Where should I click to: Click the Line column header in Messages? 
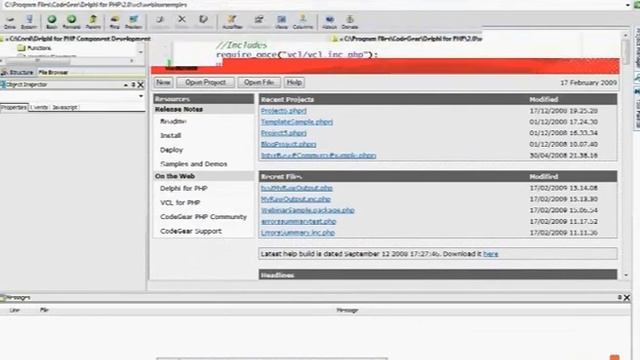(15, 310)
